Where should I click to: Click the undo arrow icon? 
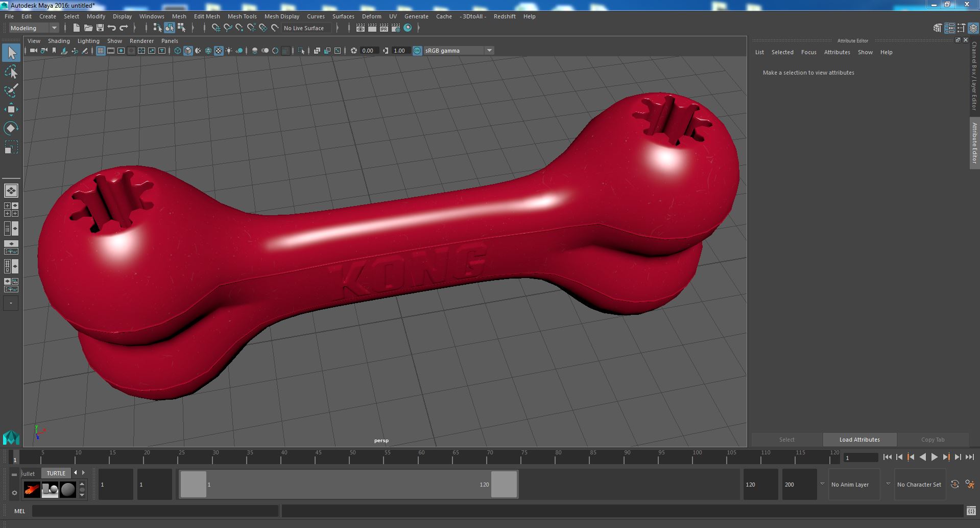pyautogui.click(x=112, y=28)
